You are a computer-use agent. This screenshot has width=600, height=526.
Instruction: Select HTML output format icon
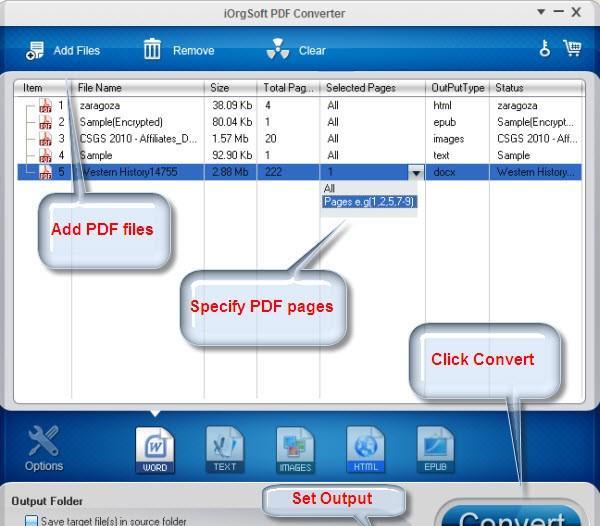365,450
